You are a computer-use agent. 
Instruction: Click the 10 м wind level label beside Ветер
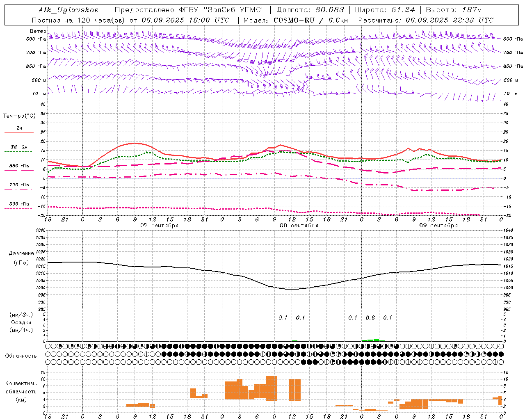point(39,94)
